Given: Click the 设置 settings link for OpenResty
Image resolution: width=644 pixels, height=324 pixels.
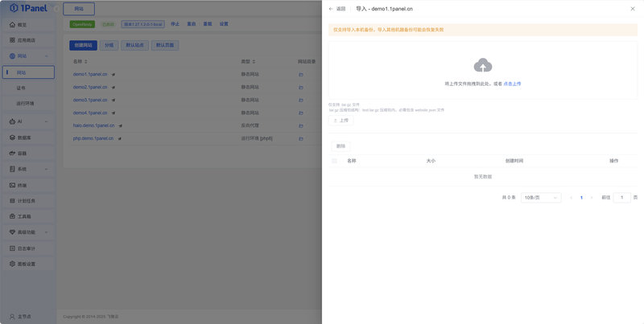Looking at the screenshot, I should point(224,24).
